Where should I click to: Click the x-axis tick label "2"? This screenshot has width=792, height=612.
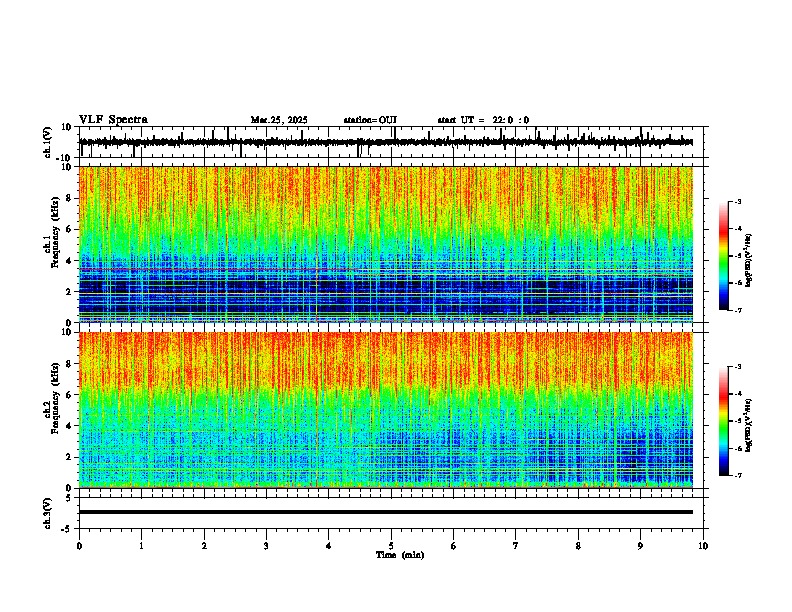pos(204,546)
